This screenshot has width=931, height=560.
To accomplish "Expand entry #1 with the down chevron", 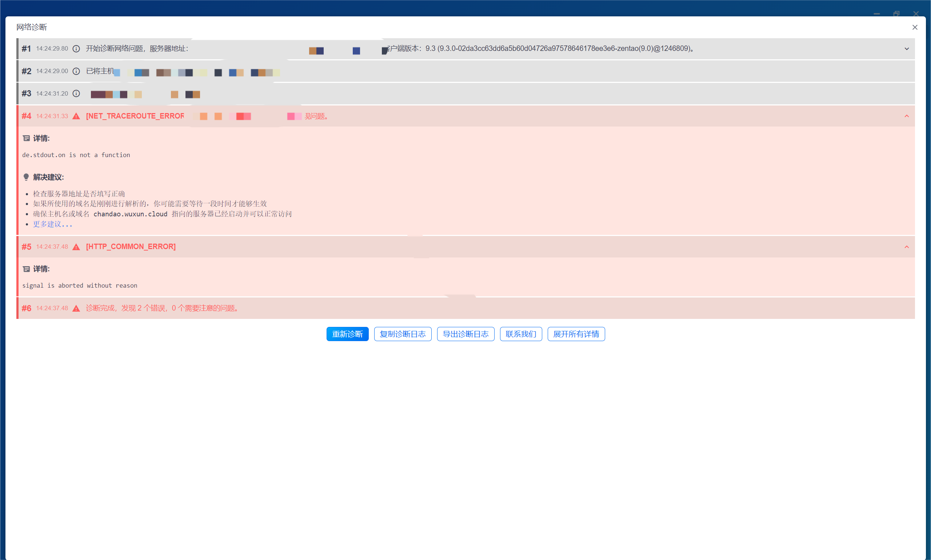I will (x=907, y=49).
